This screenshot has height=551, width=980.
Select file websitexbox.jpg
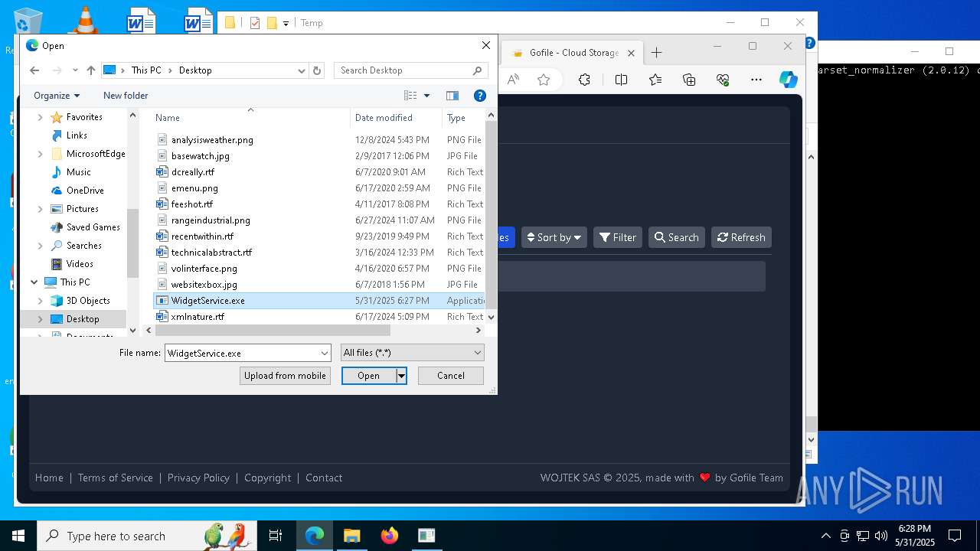coord(204,285)
